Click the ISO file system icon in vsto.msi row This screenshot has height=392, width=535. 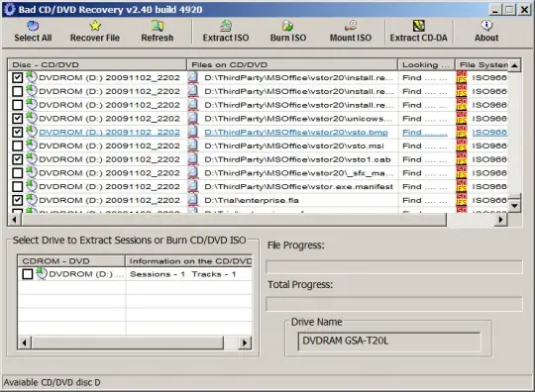pyautogui.click(x=462, y=146)
